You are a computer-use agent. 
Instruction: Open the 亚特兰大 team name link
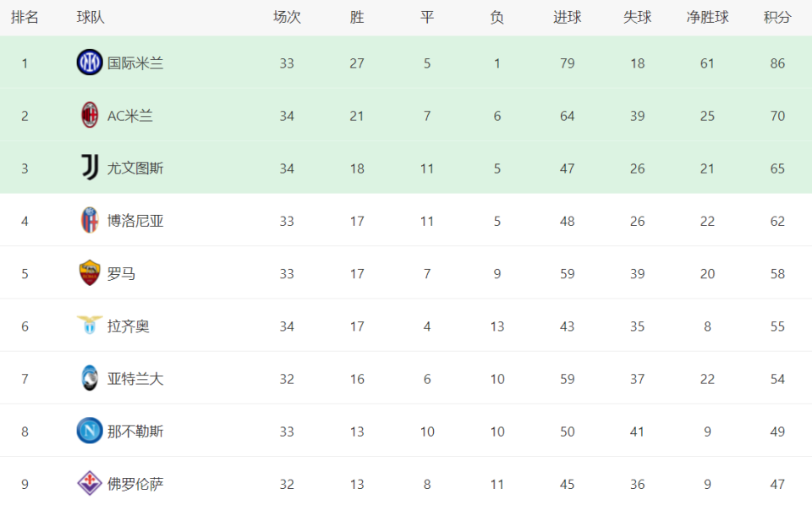[x=135, y=379]
